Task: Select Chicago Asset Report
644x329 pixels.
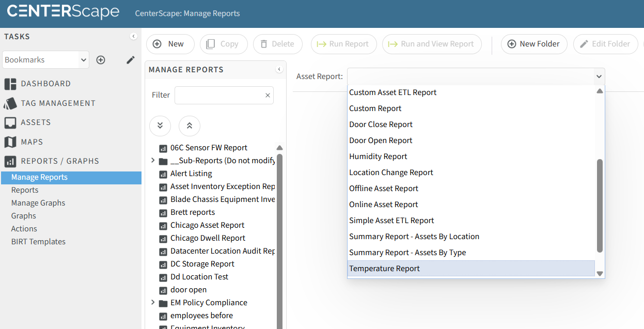Action: (202, 225)
